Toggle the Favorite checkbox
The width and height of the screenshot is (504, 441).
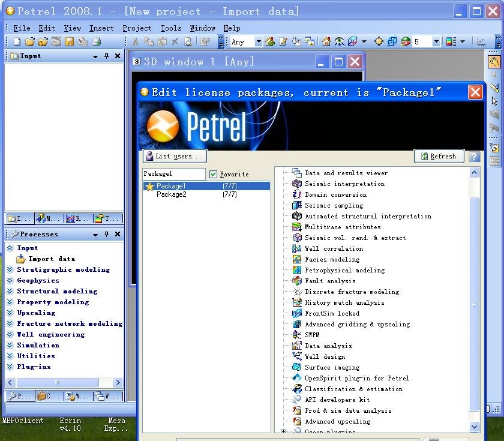(x=213, y=174)
